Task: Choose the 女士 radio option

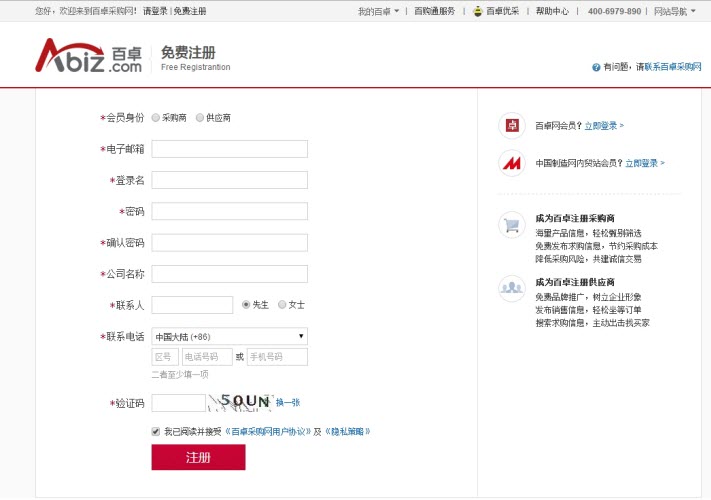Action: click(282, 305)
